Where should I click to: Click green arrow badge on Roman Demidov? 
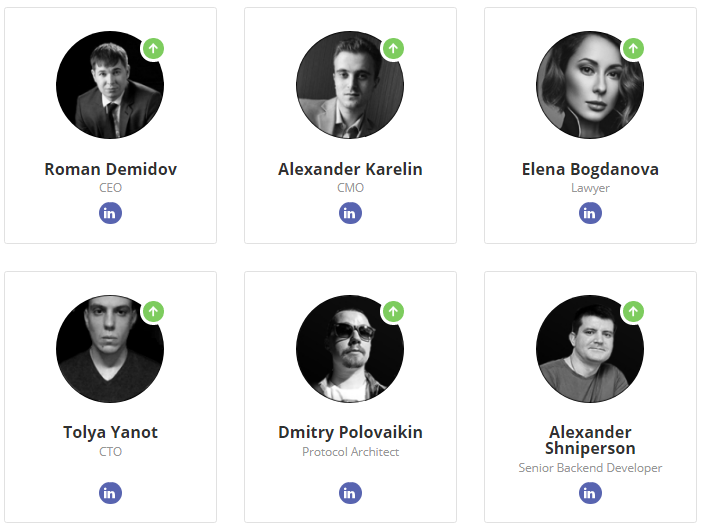point(153,48)
